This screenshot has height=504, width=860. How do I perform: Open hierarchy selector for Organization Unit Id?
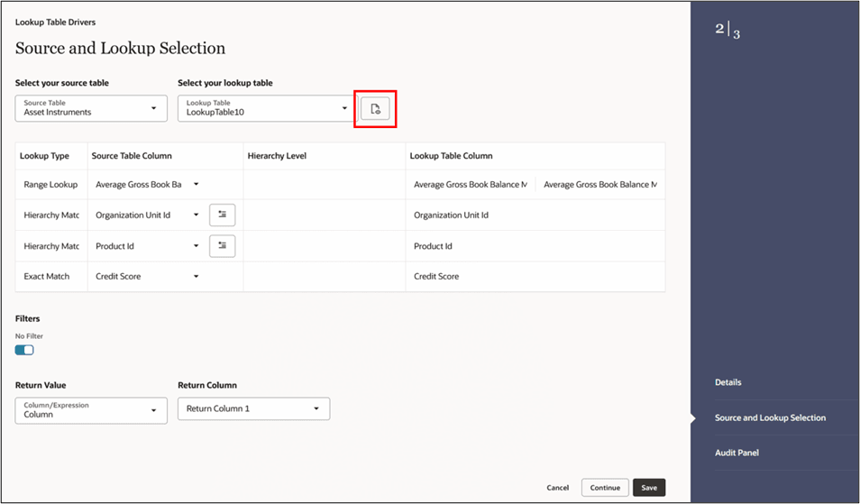click(222, 215)
